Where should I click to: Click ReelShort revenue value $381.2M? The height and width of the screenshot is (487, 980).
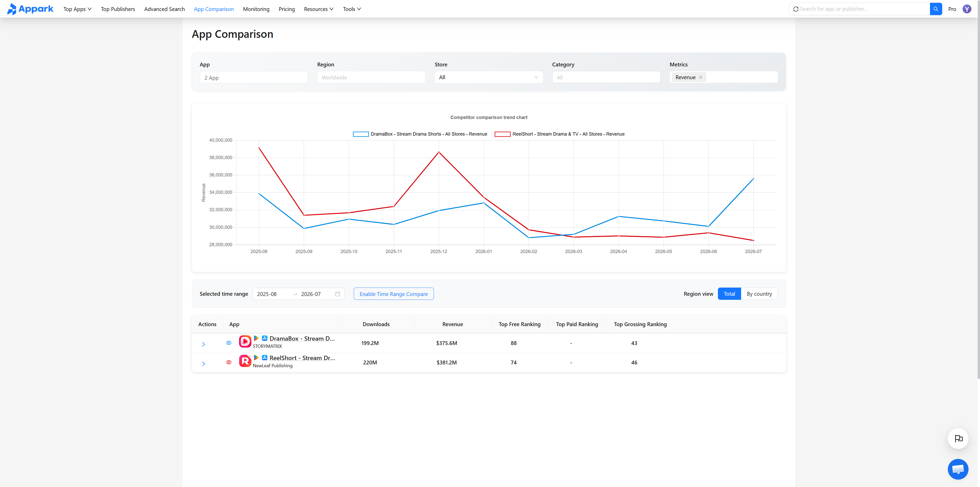click(447, 362)
